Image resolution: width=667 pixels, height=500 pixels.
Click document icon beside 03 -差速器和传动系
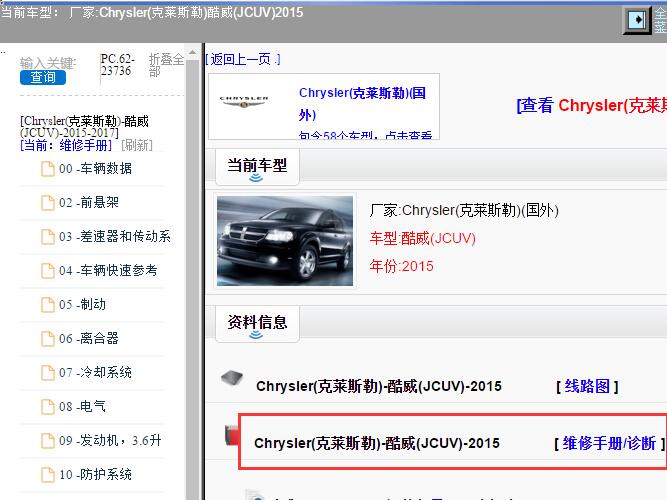[48, 237]
